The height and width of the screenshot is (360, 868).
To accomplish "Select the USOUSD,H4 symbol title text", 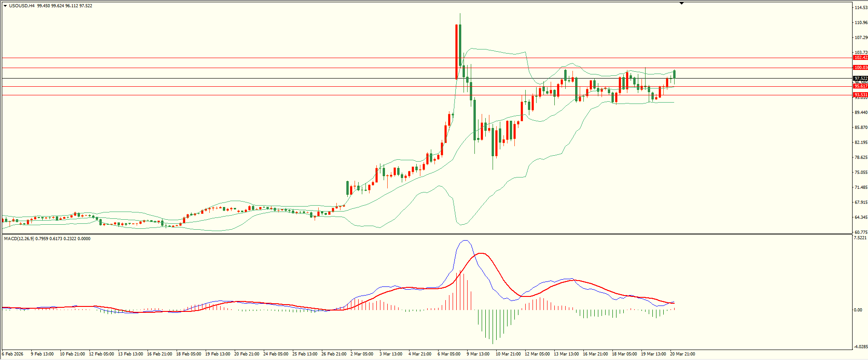I will (x=22, y=6).
